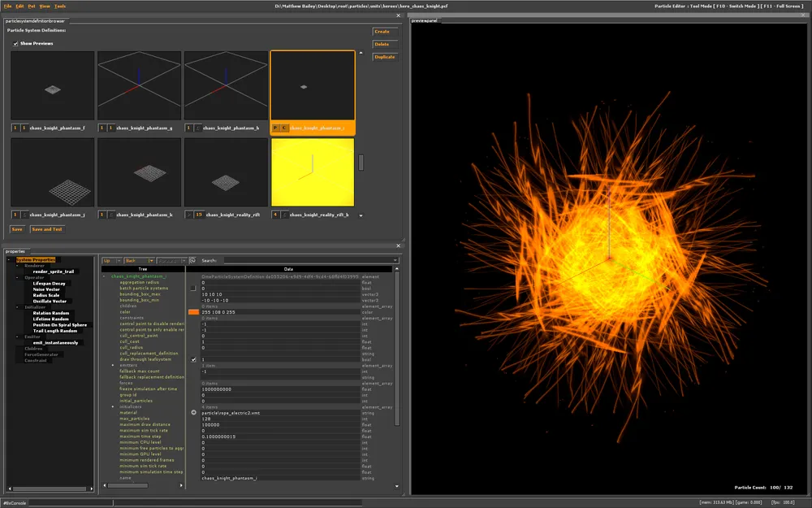Click the refresh icon left of Search
Screen dimensions: 812x508
[192, 261]
